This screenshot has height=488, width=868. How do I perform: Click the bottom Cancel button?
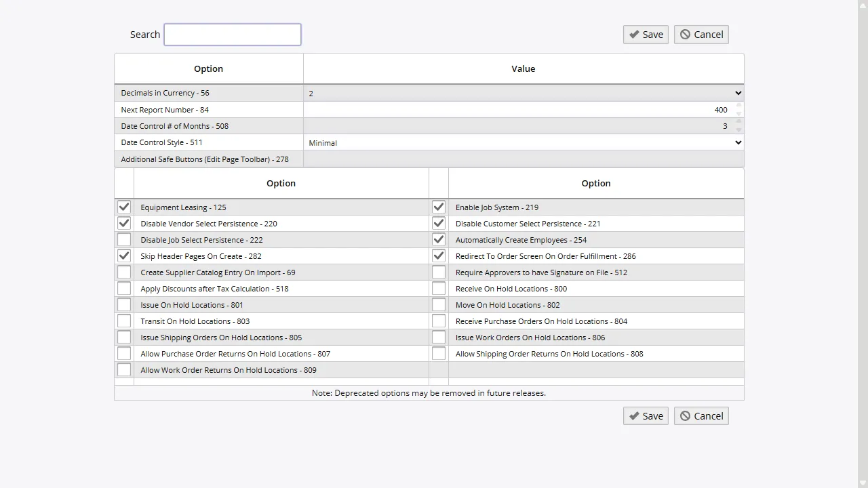tap(701, 415)
